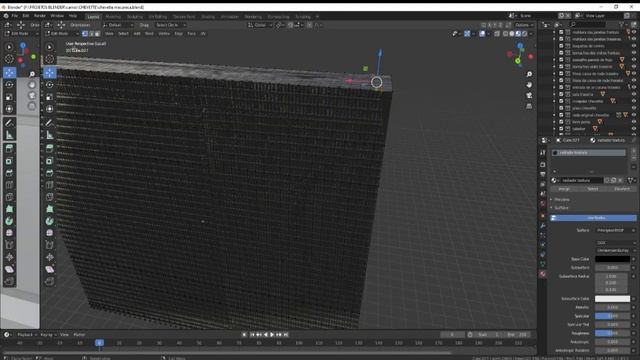
Task: Toggle checkbox of 'pisos chevette' in outliner
Action: pos(561,108)
